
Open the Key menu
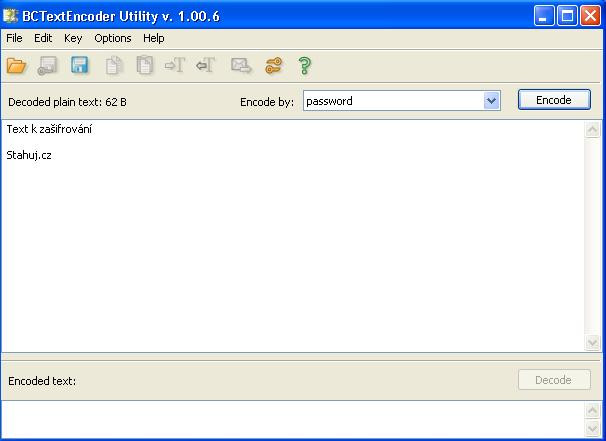(x=73, y=38)
